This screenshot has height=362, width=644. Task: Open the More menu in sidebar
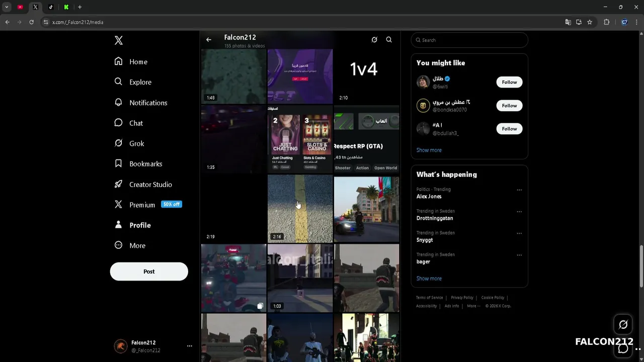coord(130,246)
